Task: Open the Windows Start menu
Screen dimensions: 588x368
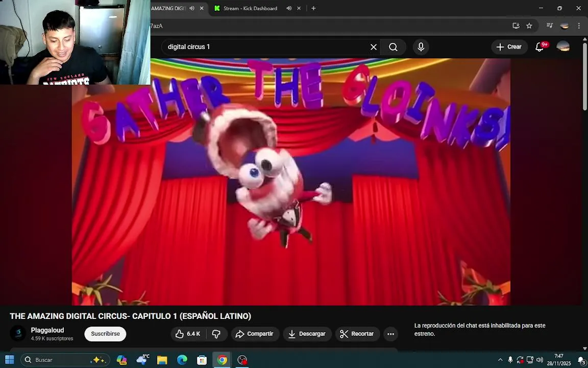Action: pos(9,360)
